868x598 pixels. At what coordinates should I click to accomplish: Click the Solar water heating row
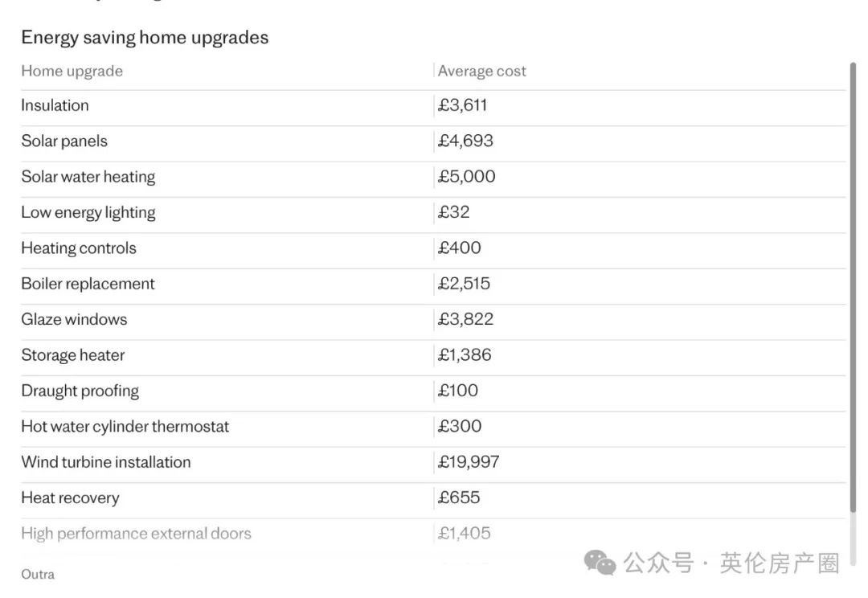point(433,177)
